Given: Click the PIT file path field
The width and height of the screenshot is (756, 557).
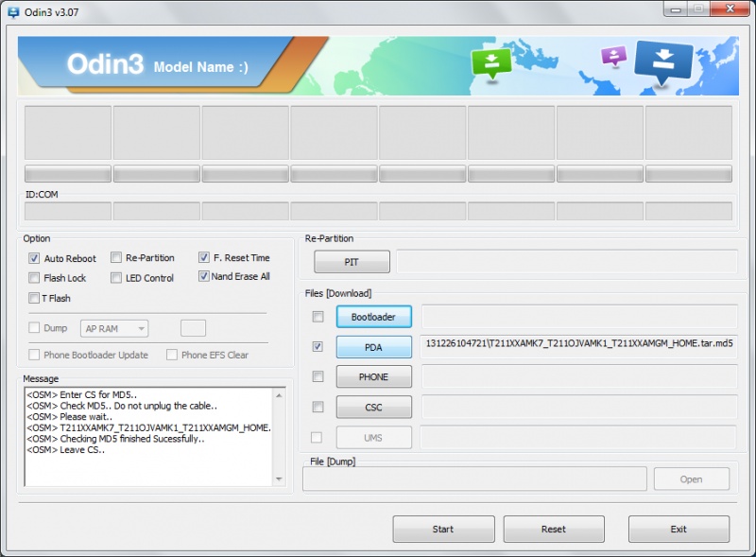Looking at the screenshot, I should [x=567, y=262].
